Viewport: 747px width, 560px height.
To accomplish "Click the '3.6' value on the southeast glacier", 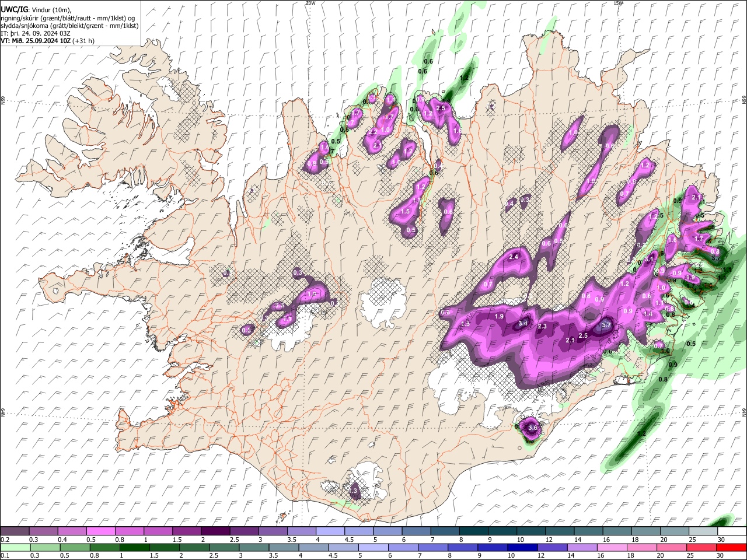I will [x=532, y=428].
